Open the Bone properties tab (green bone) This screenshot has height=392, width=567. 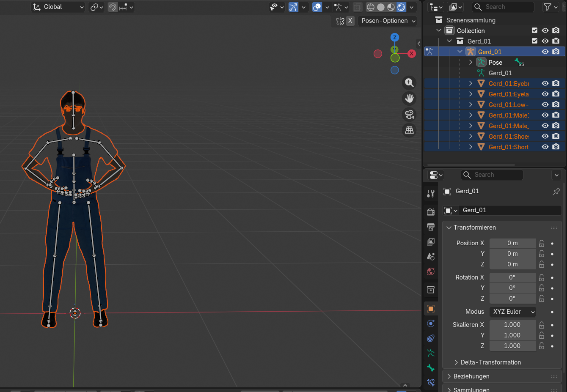click(431, 368)
